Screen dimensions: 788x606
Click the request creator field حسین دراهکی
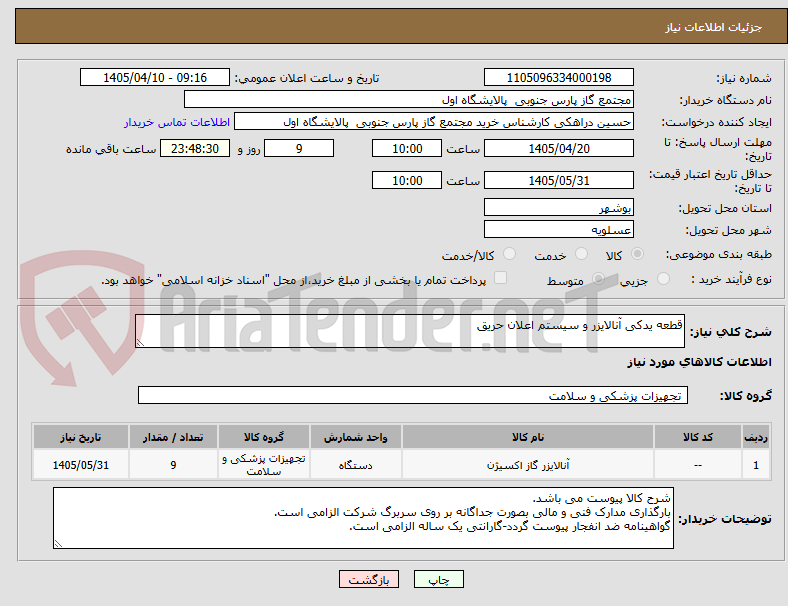(434, 122)
